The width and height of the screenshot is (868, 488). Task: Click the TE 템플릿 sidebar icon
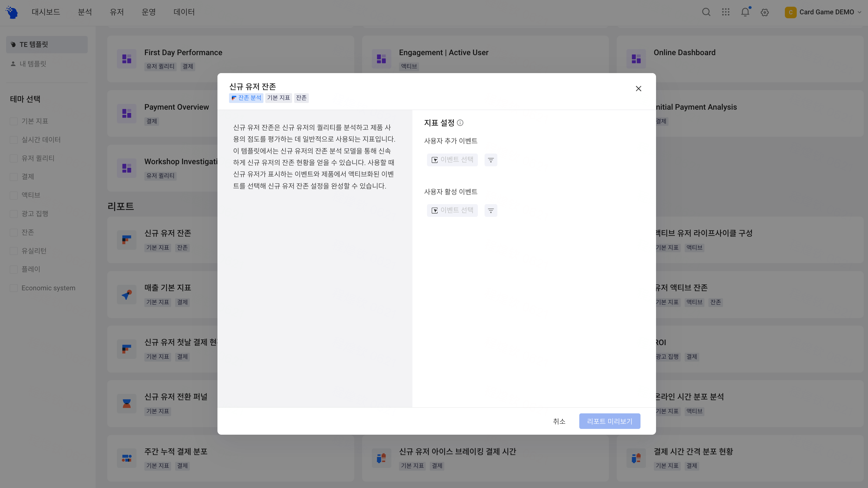point(13,44)
